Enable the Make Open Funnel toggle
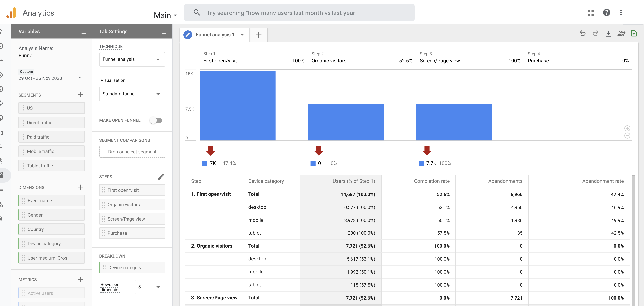The width and height of the screenshot is (644, 306). 156,120
